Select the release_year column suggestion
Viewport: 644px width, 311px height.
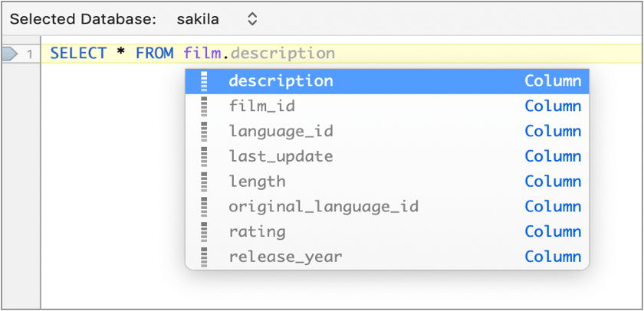click(387, 257)
